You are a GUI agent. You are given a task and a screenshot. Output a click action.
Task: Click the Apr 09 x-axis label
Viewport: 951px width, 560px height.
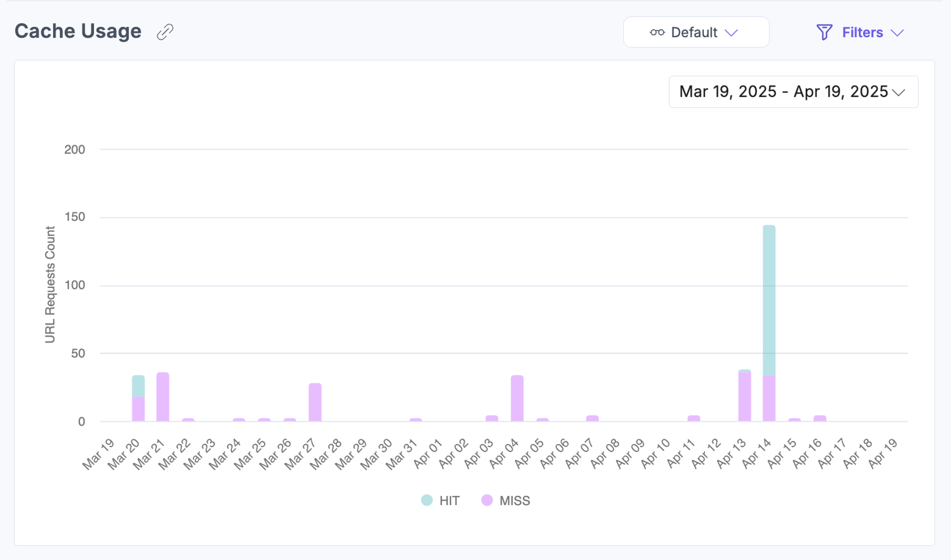[x=630, y=454]
